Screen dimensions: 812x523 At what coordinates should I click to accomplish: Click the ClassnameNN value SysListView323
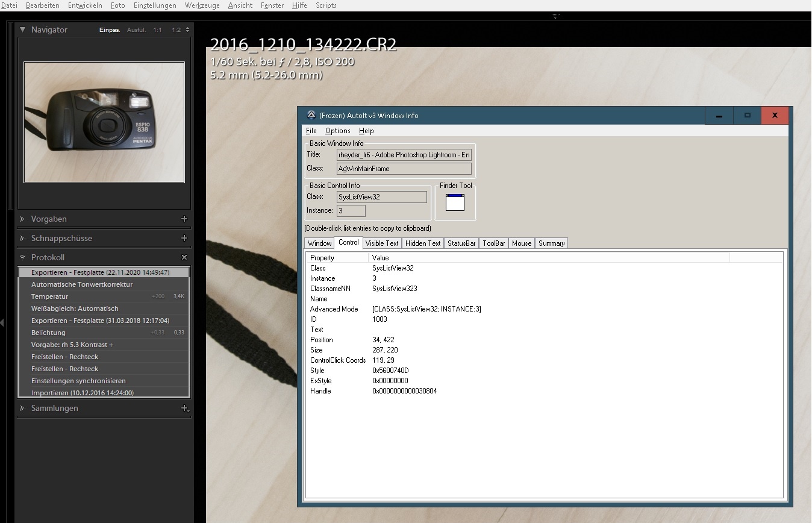click(395, 289)
